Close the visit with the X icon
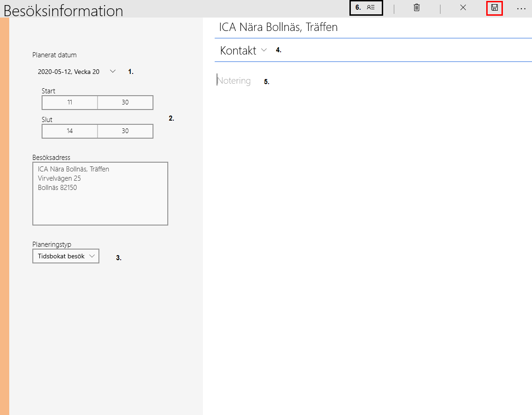The image size is (532, 415). [463, 7]
